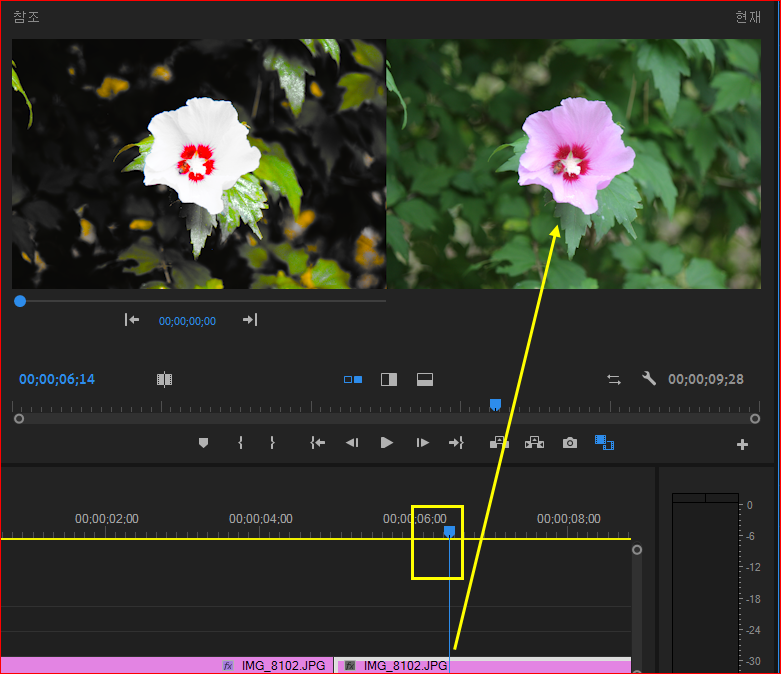Click the fx badge on first IMG_8102.JPG clip

click(228, 666)
